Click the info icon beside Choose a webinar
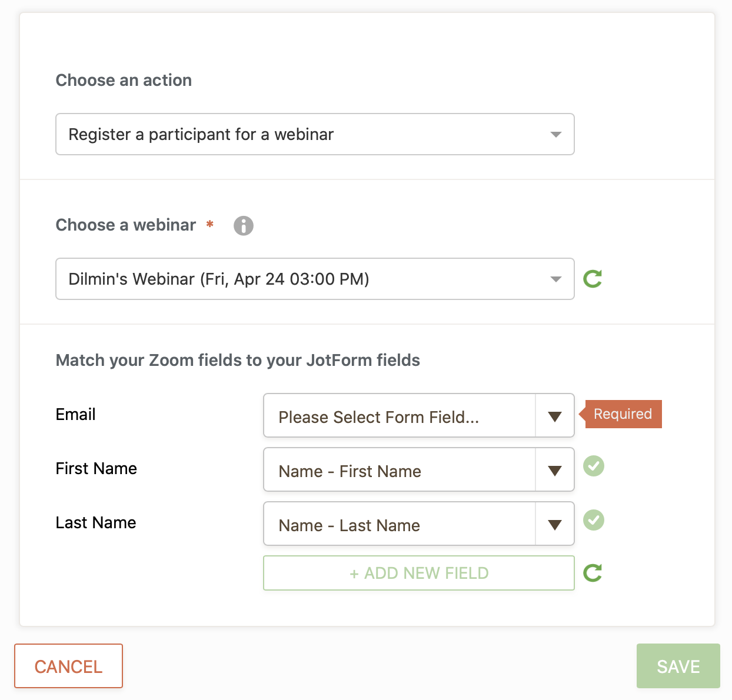The height and width of the screenshot is (700, 732). pyautogui.click(x=244, y=225)
